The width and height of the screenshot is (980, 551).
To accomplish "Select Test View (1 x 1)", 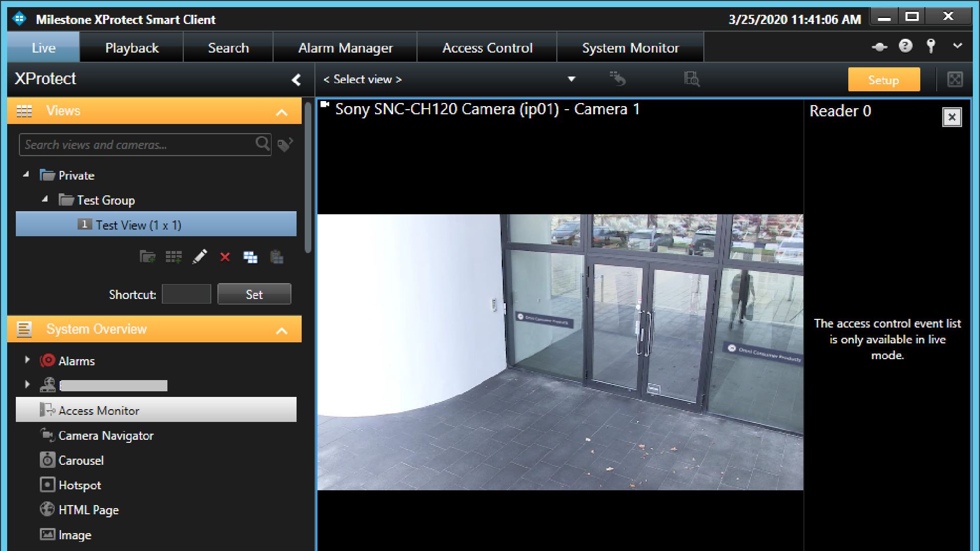I will pos(156,224).
